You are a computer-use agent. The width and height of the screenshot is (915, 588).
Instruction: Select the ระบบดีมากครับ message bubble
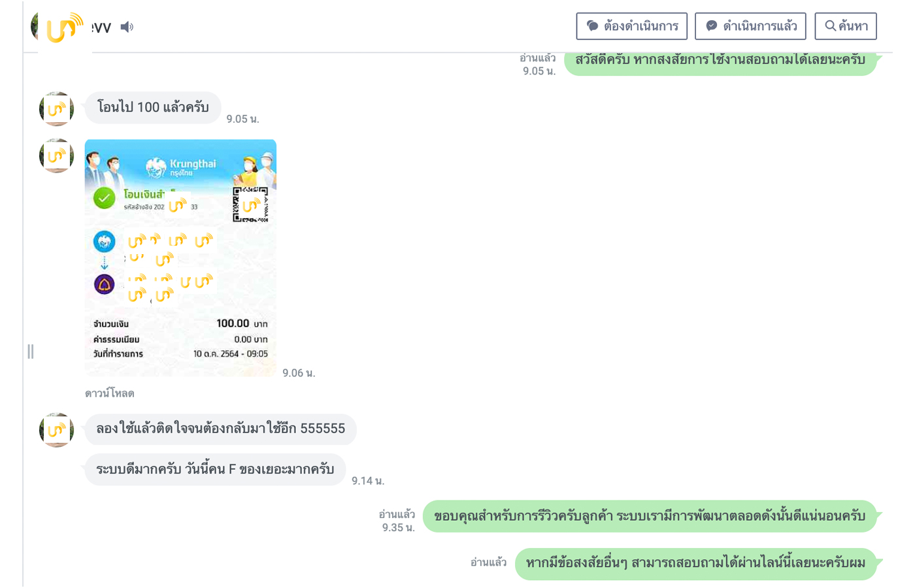click(215, 469)
